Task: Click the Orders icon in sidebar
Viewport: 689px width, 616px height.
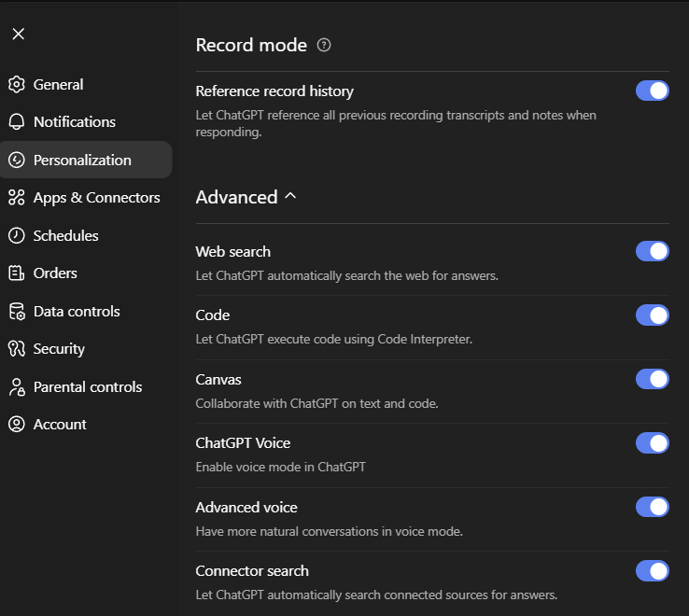Action: 16,273
